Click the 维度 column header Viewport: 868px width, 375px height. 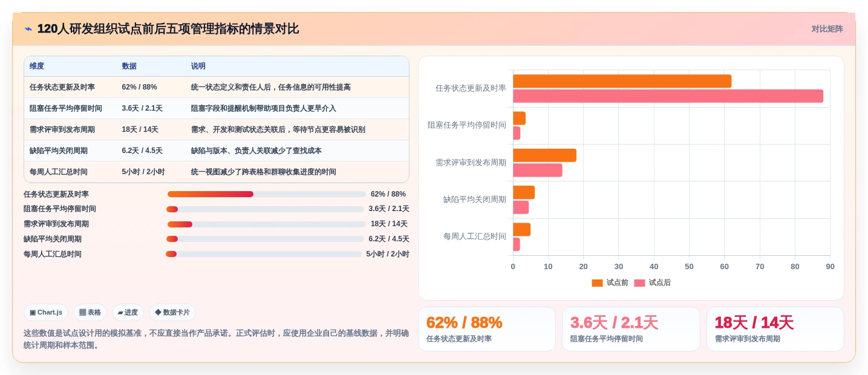pyautogui.click(x=37, y=66)
